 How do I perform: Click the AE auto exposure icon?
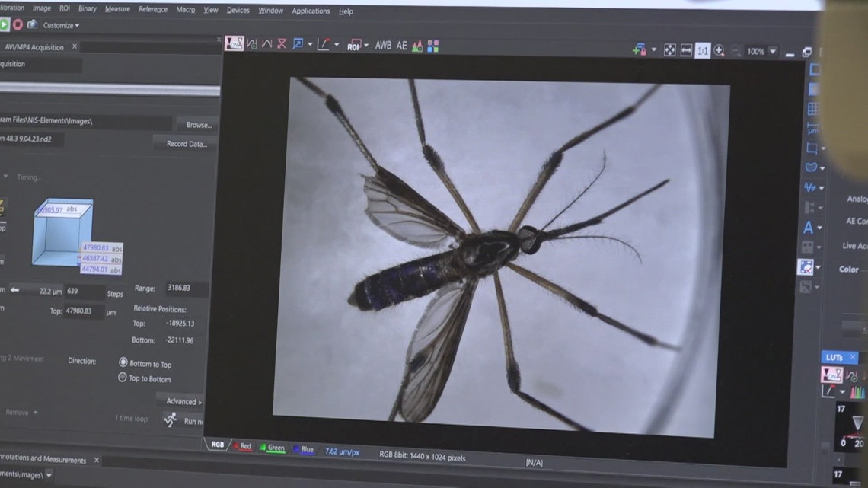pyautogui.click(x=402, y=45)
